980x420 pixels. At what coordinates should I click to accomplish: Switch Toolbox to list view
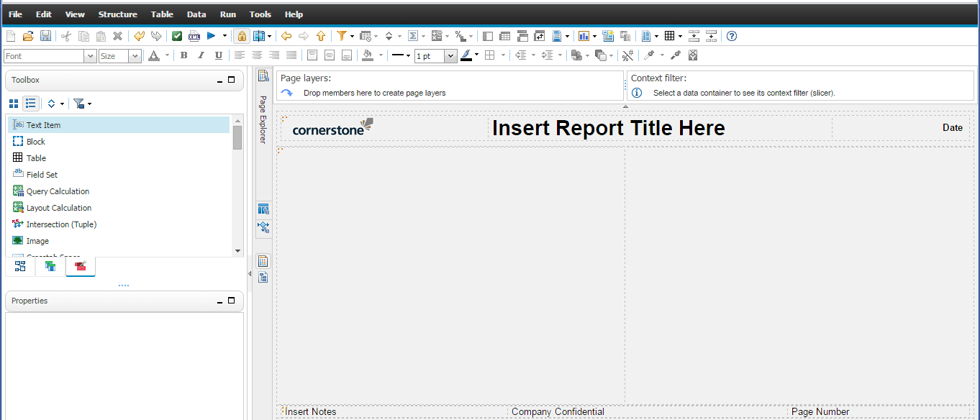pyautogui.click(x=30, y=104)
